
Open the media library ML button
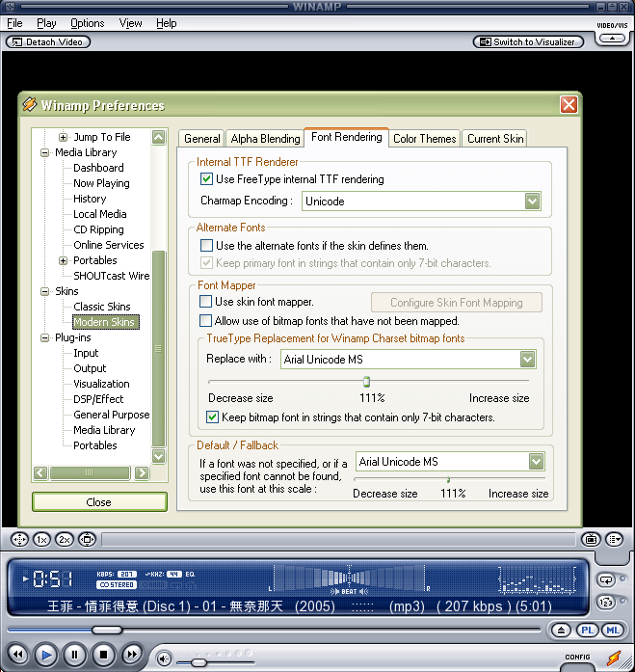pyautogui.click(x=613, y=630)
